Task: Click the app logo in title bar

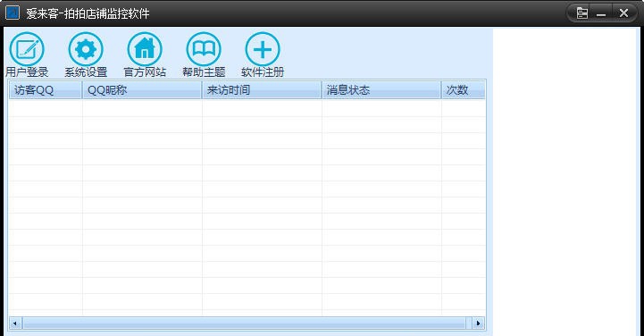Action: pyautogui.click(x=13, y=13)
